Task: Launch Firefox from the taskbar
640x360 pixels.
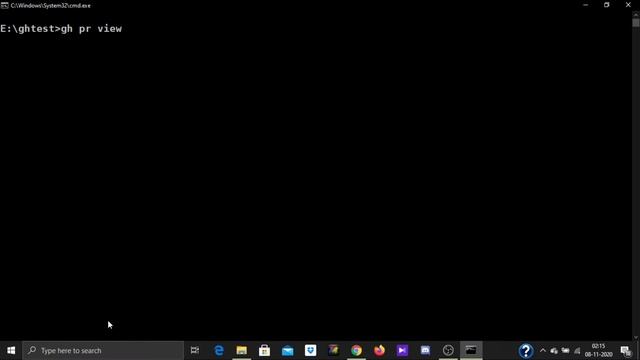Action: coord(379,350)
